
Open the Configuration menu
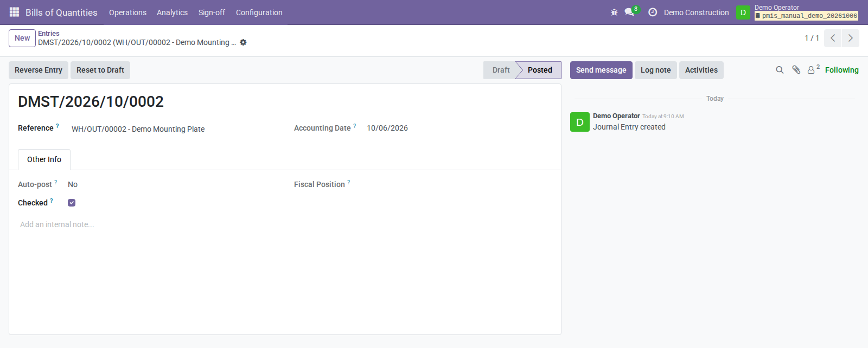pyautogui.click(x=259, y=12)
